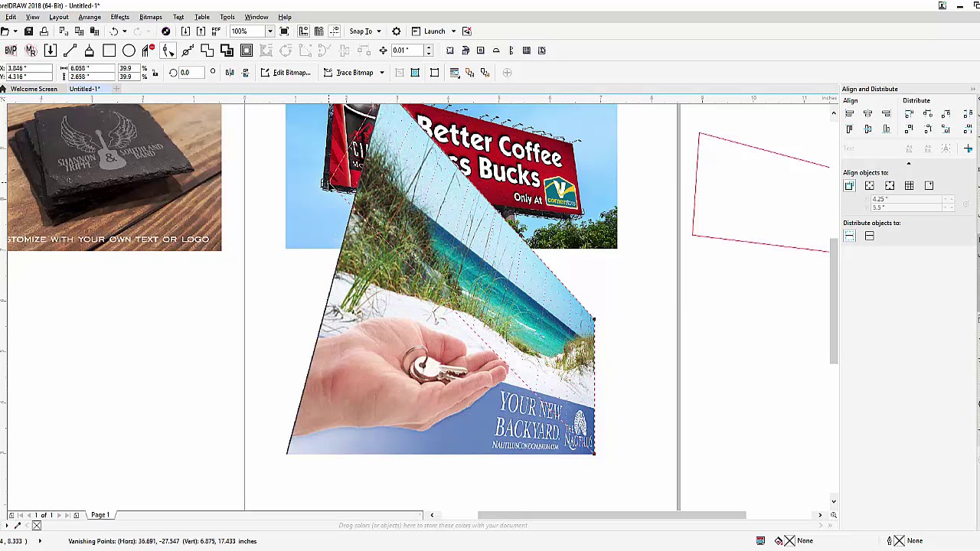980x551 pixels.
Task: Open the Undo history dropdown arrow
Action: [125, 31]
